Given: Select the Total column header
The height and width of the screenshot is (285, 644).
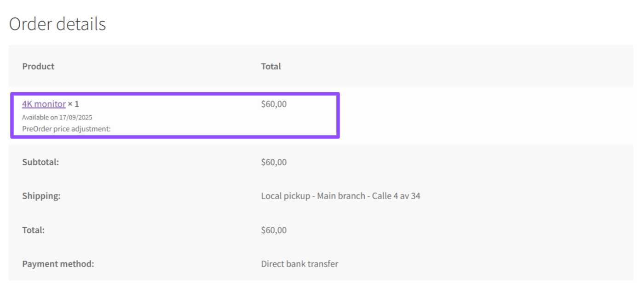Looking at the screenshot, I should tap(270, 66).
